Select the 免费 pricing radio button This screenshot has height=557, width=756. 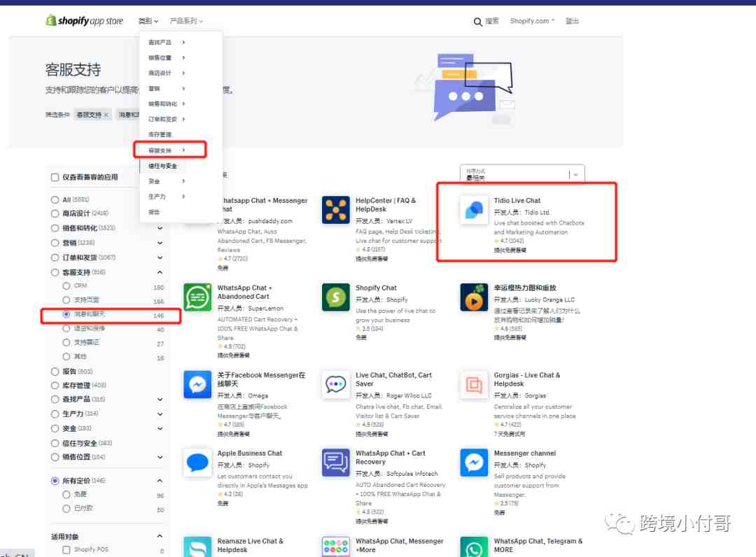(66, 494)
